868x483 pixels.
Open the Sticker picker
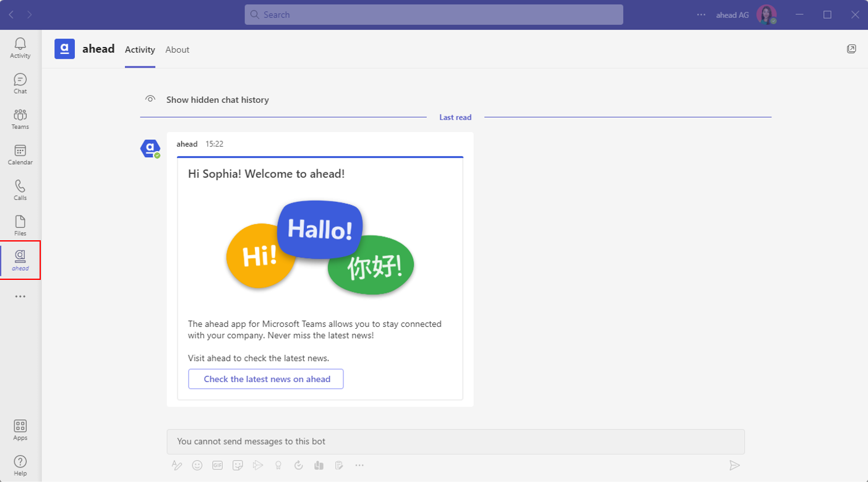[238, 465]
